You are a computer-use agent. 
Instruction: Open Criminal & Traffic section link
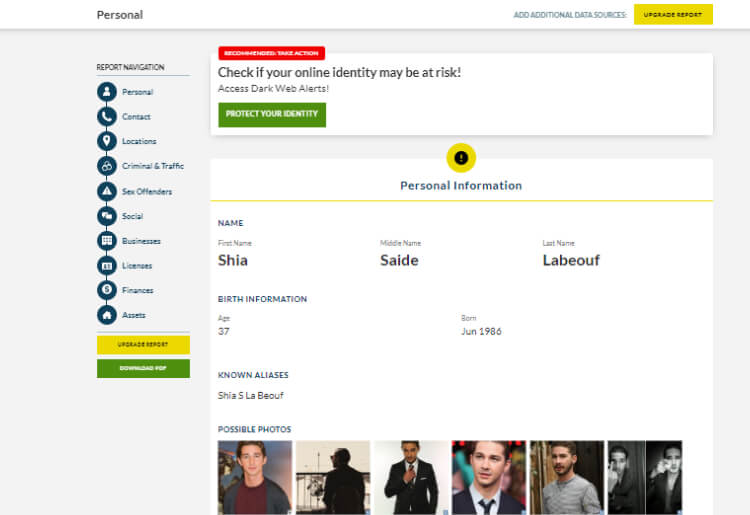point(153,166)
